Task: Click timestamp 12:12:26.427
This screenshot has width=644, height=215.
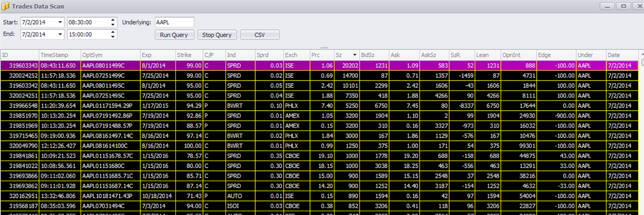Action: (x=60, y=145)
